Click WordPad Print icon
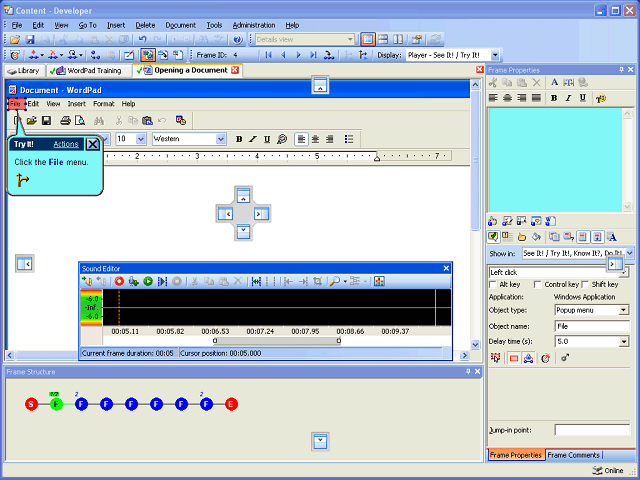Screen dimensions: 640x480 tap(65, 120)
